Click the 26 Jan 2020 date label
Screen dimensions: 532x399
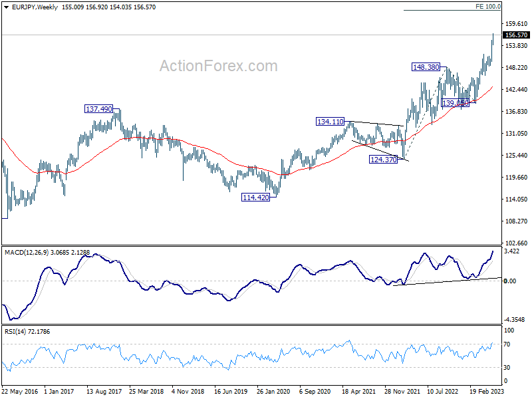click(x=273, y=391)
